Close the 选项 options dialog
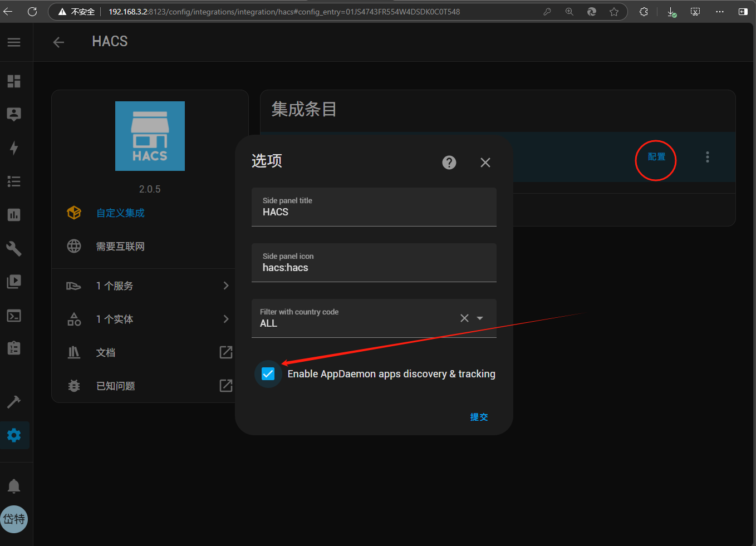This screenshot has height=546, width=756. (485, 163)
